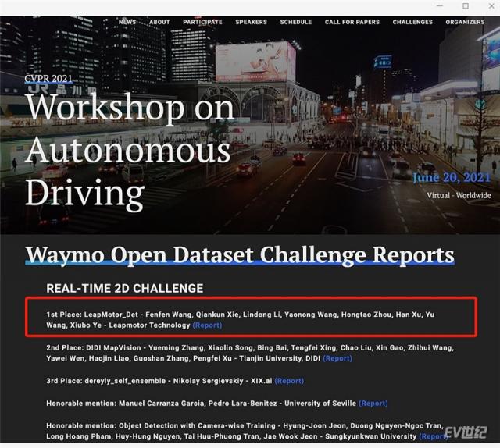This screenshot has width=500, height=448.
Task: Open the ABOUT navigation item
Action: pyautogui.click(x=159, y=22)
